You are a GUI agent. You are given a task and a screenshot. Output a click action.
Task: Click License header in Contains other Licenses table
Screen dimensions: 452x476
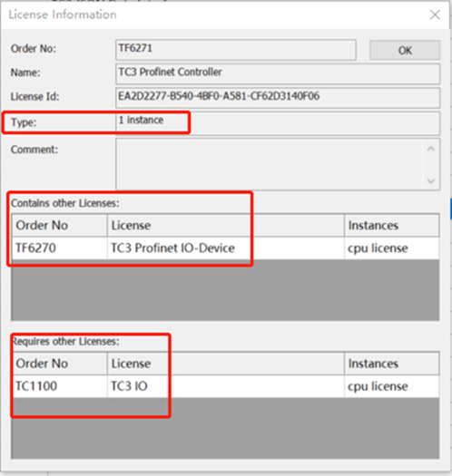click(x=226, y=225)
